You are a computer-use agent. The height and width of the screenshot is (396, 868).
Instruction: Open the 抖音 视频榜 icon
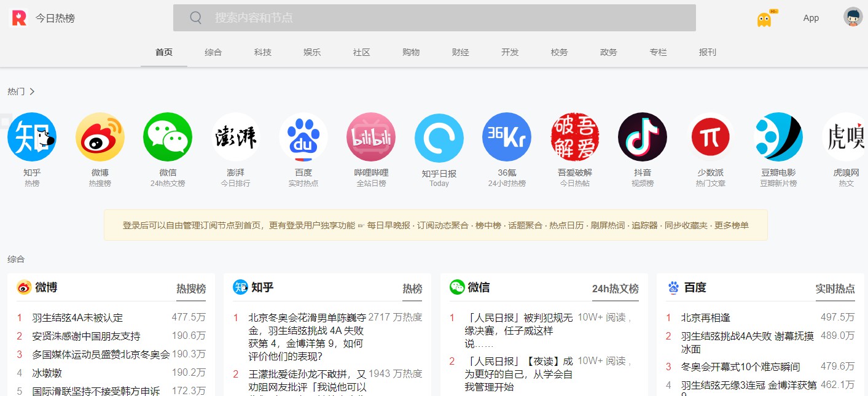[643, 137]
